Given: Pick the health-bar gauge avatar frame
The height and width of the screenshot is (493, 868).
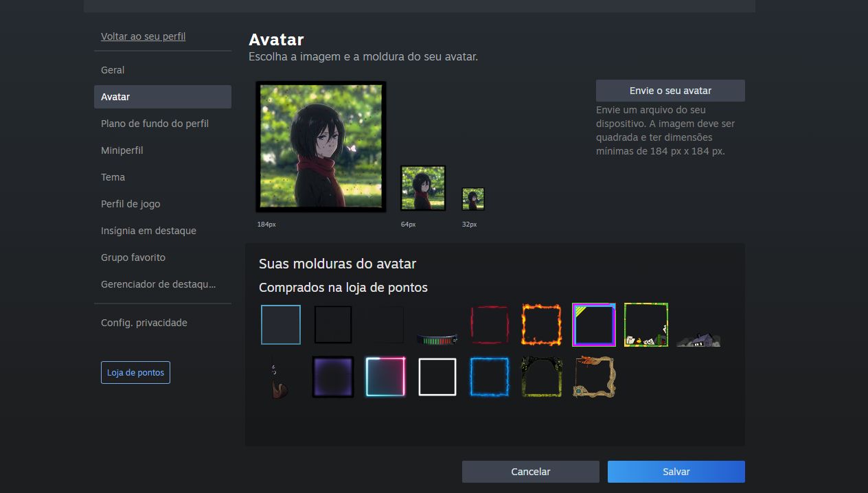Looking at the screenshot, I should click(437, 338).
